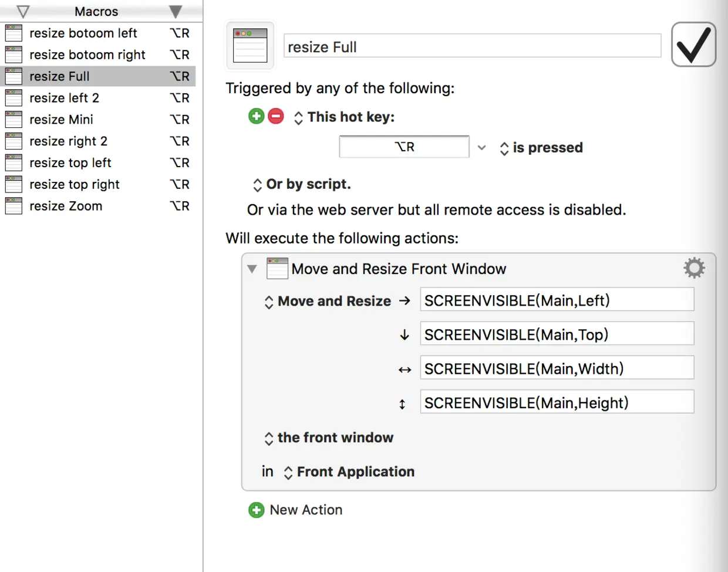This screenshot has width=728, height=572.
Task: Click the large macro icon beside name field
Action: pyautogui.click(x=250, y=46)
